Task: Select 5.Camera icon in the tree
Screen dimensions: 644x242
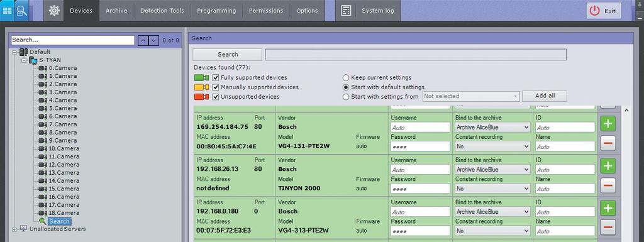Action: click(x=43, y=108)
